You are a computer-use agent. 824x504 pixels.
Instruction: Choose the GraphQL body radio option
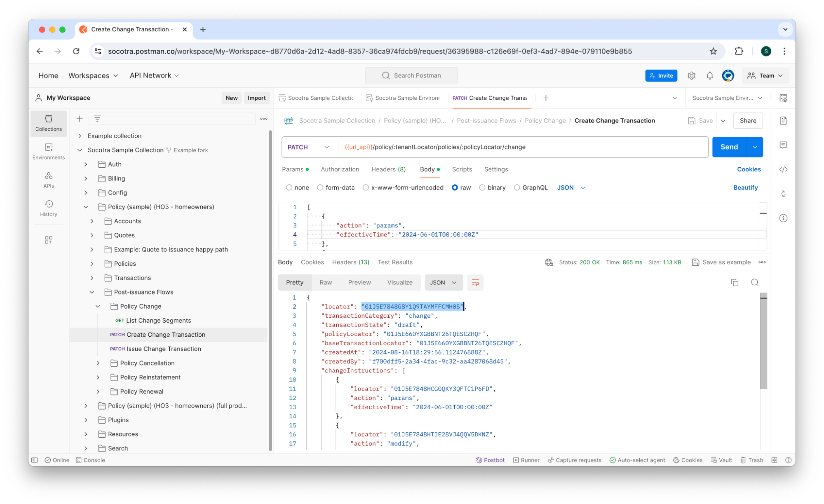[x=516, y=188]
